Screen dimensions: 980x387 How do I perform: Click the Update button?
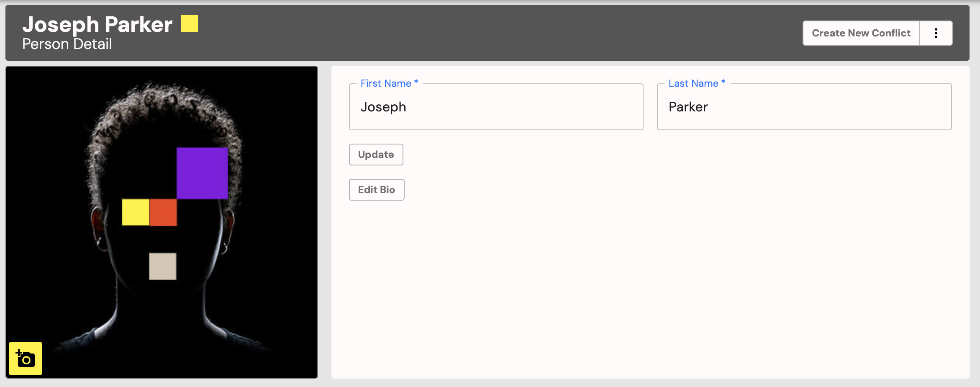tap(376, 155)
